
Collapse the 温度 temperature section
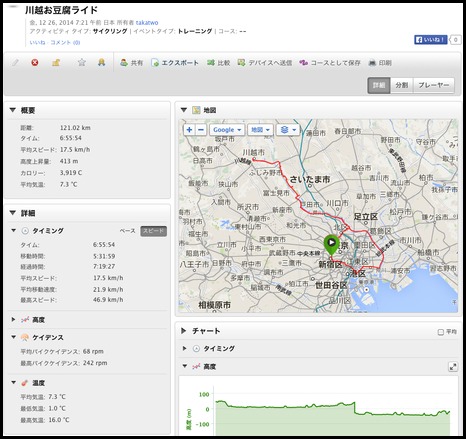14,383
